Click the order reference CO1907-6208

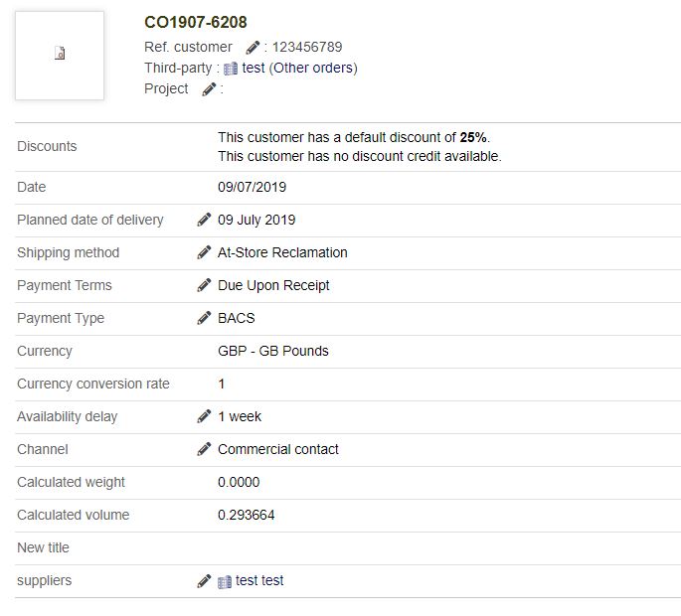click(196, 22)
